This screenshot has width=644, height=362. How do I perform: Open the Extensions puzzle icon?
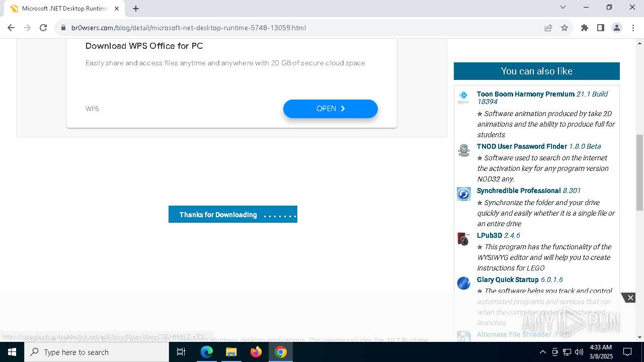pyautogui.click(x=585, y=28)
